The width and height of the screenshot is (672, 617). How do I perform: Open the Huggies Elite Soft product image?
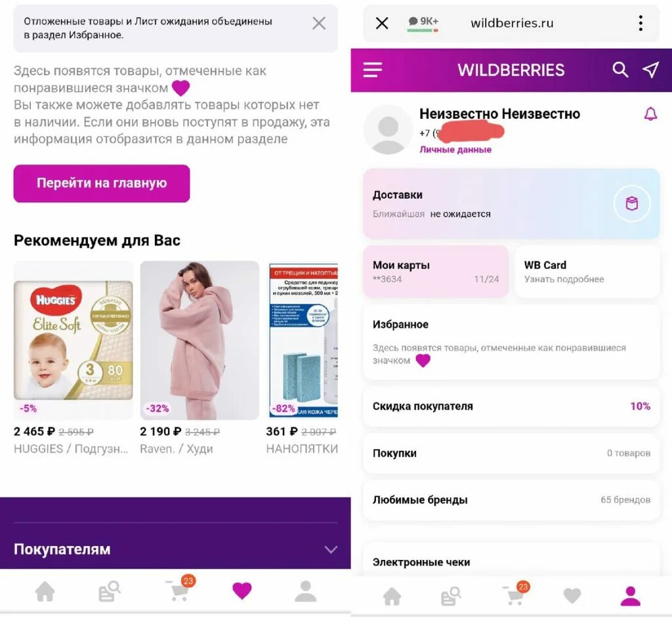point(73,341)
